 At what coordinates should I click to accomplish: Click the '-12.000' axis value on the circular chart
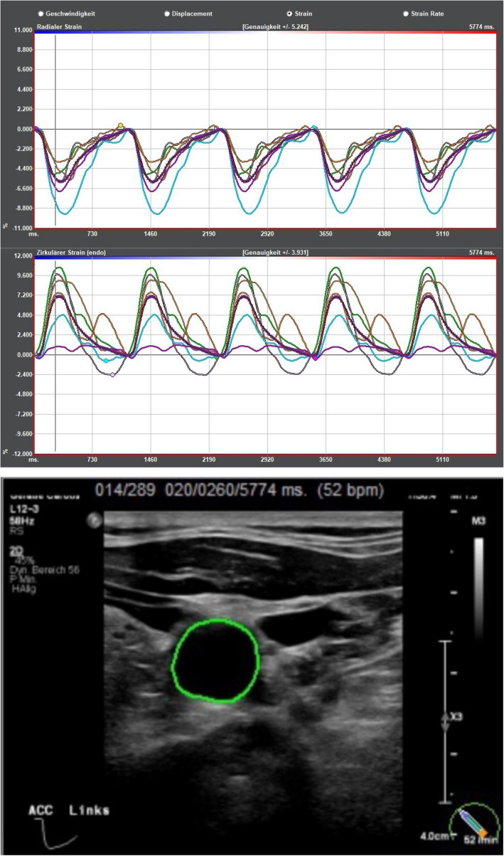(x=21, y=453)
